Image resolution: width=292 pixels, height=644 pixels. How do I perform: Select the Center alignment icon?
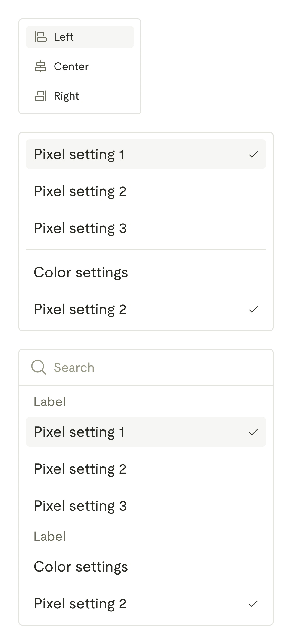pyautogui.click(x=42, y=66)
